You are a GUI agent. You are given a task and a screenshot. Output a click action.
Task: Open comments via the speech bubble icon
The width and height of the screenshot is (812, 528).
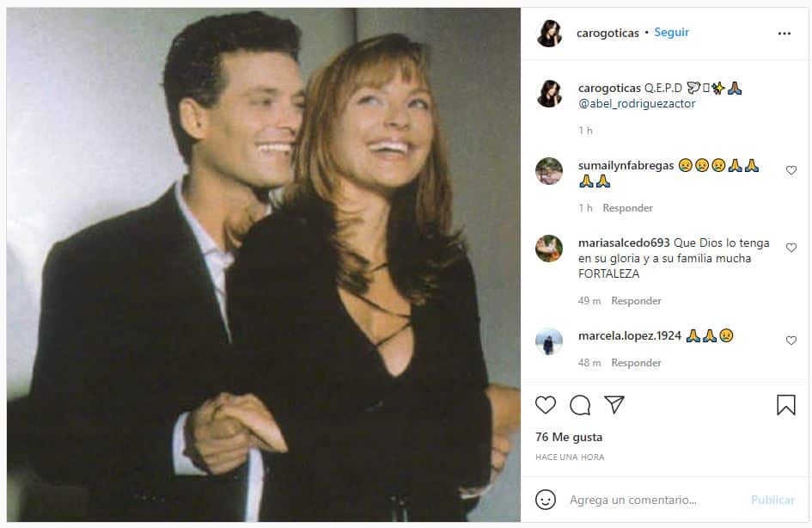(582, 404)
